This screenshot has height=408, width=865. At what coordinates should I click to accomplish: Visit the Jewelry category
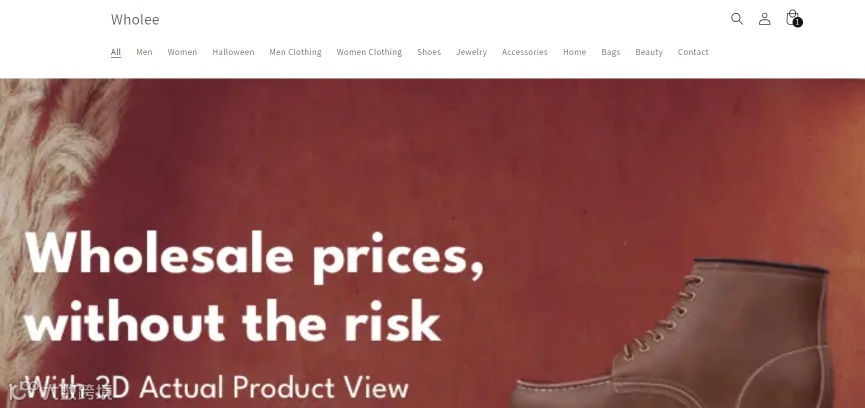tap(471, 52)
